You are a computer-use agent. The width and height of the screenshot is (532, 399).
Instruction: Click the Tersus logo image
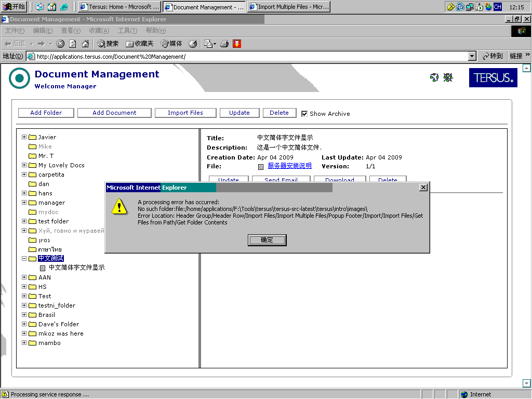493,77
